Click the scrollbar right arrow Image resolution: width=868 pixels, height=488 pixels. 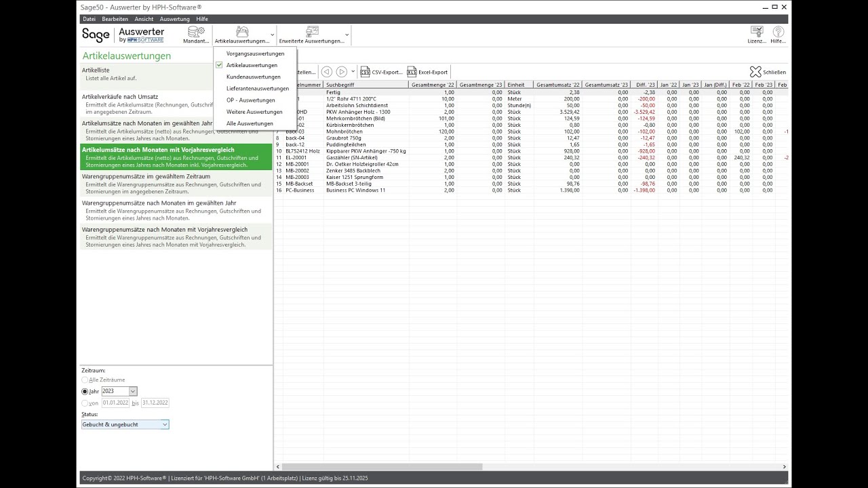tap(785, 466)
